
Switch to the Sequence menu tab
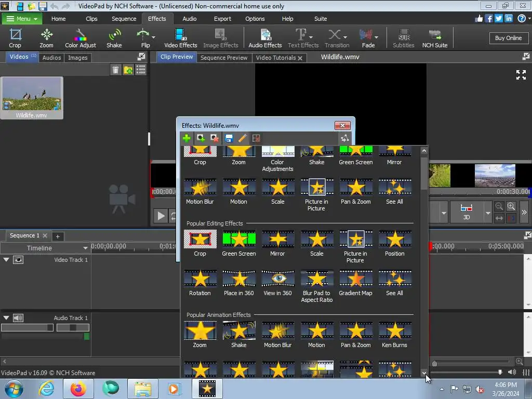pyautogui.click(x=124, y=19)
